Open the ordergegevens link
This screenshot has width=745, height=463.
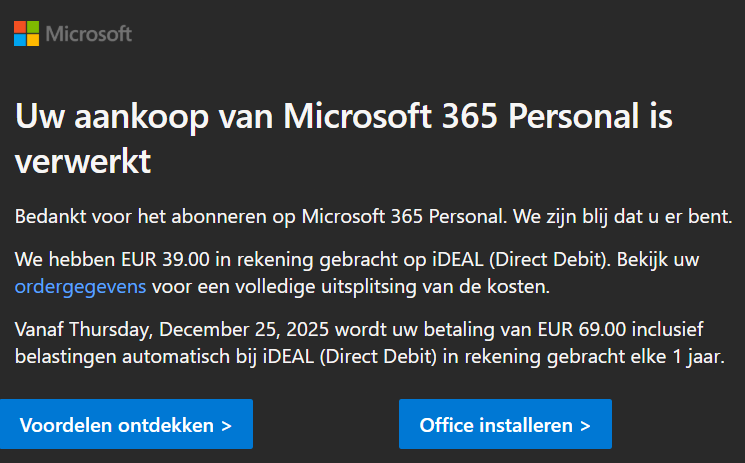pos(81,287)
